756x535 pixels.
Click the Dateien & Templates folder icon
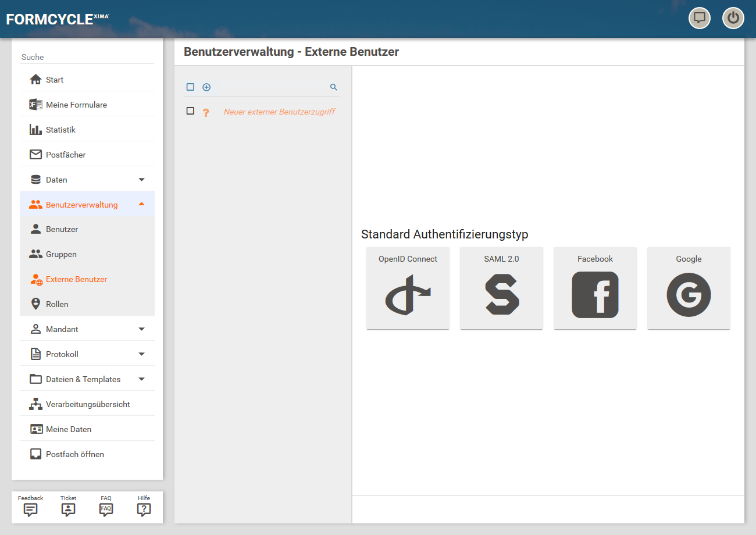[x=36, y=379]
